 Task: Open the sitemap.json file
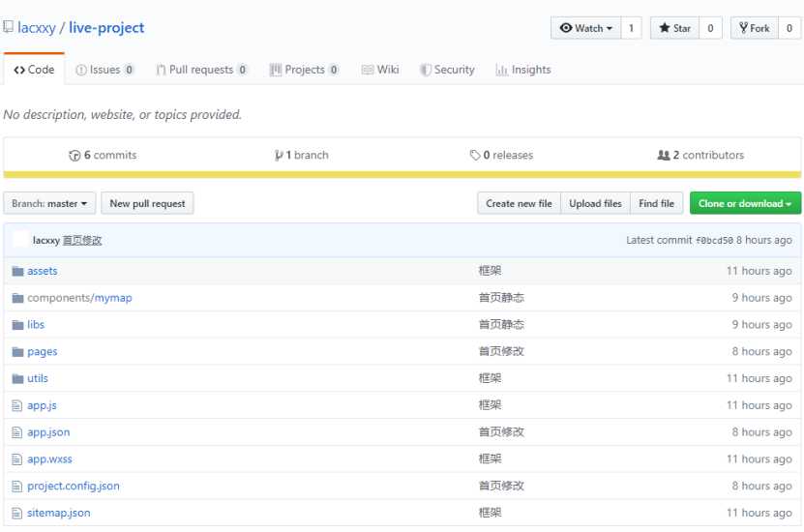tap(59, 513)
